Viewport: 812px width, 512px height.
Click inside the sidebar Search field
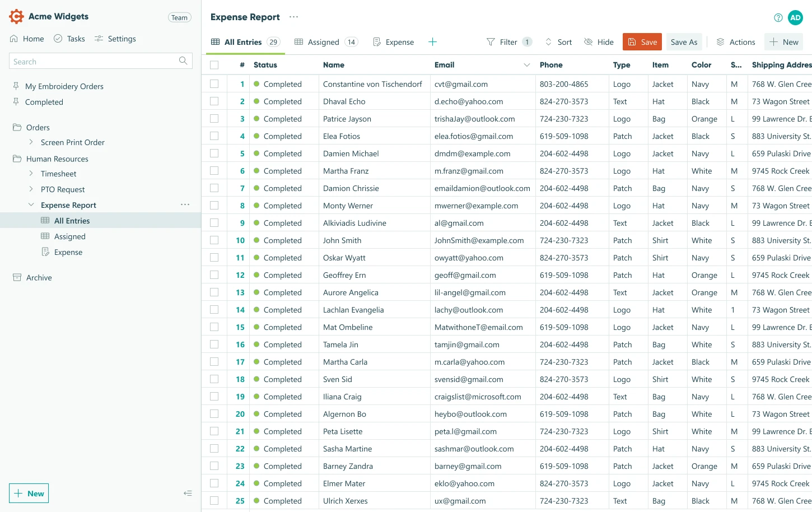[101, 61]
